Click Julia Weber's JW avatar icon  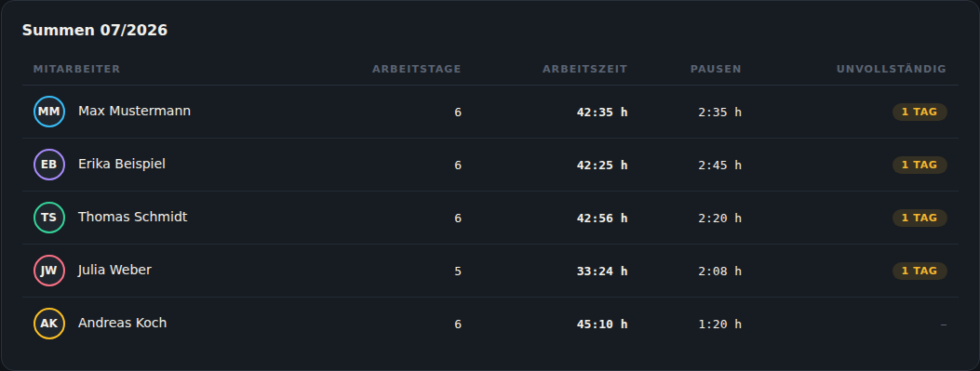tap(48, 272)
